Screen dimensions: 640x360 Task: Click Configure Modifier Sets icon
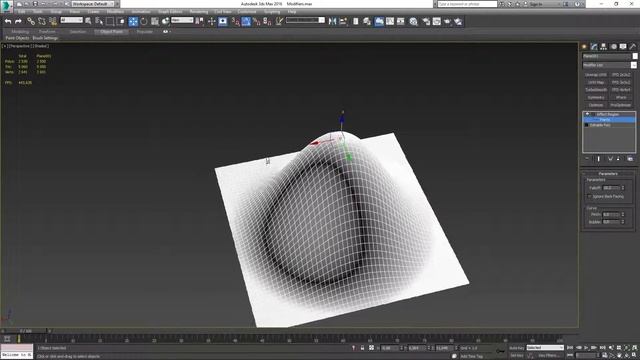pyautogui.click(x=630, y=159)
